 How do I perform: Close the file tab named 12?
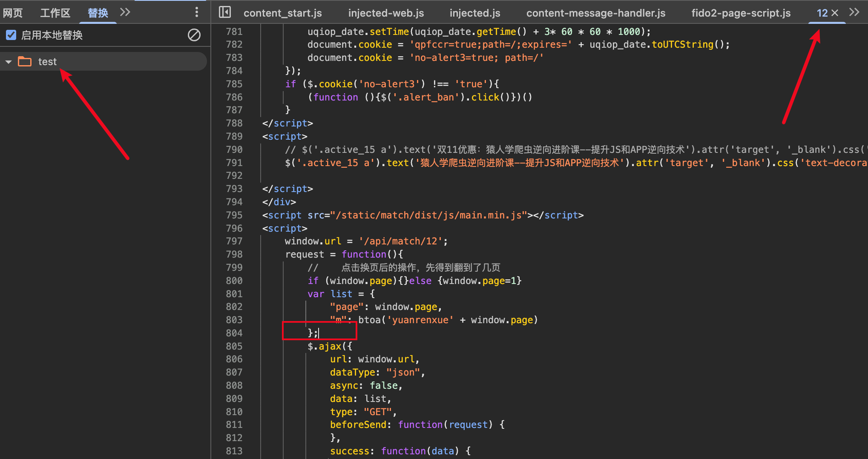(x=835, y=13)
